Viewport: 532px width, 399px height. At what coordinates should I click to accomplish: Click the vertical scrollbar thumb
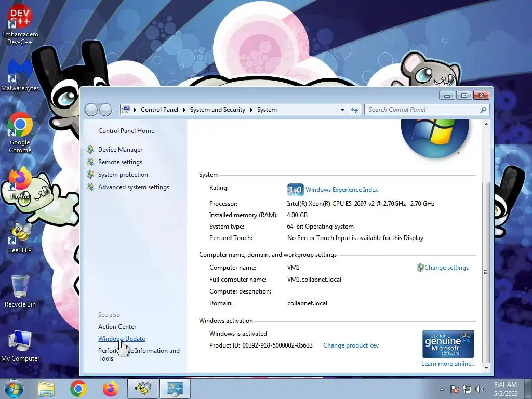click(x=486, y=272)
